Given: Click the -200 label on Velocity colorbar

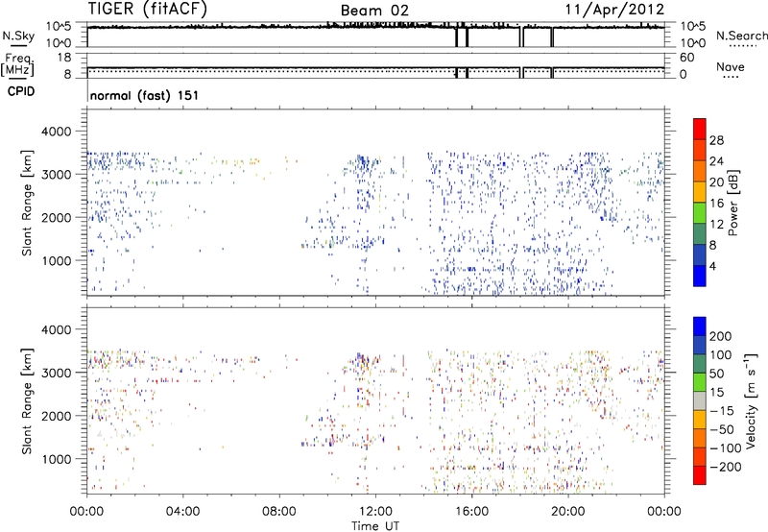Looking at the screenshot, I should pyautogui.click(x=726, y=467).
